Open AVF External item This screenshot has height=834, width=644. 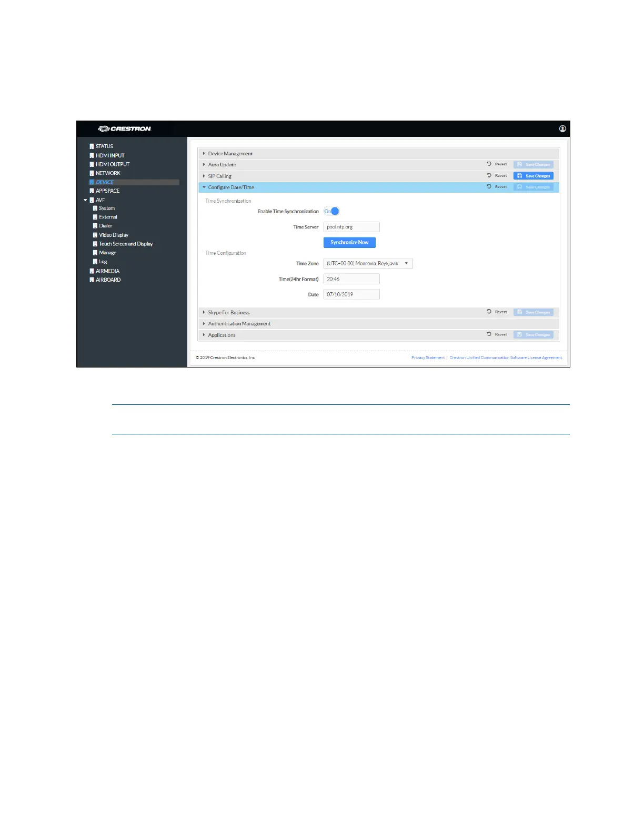(x=108, y=217)
